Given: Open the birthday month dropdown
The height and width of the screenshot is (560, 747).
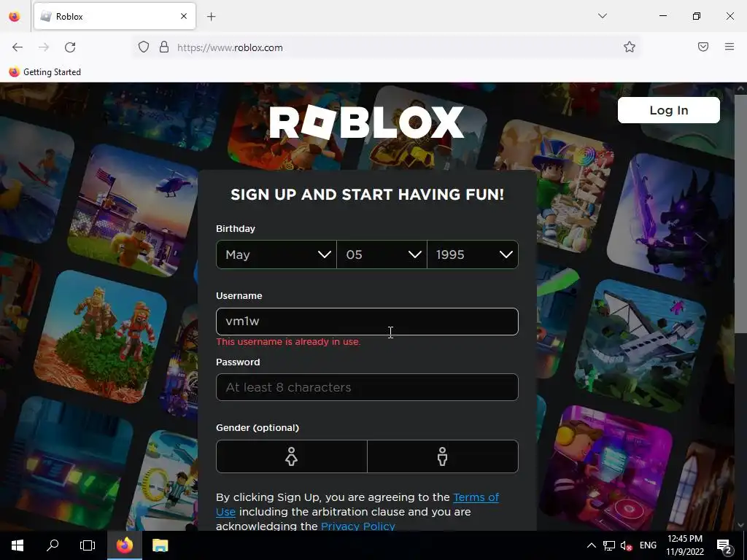Looking at the screenshot, I should pos(276,254).
